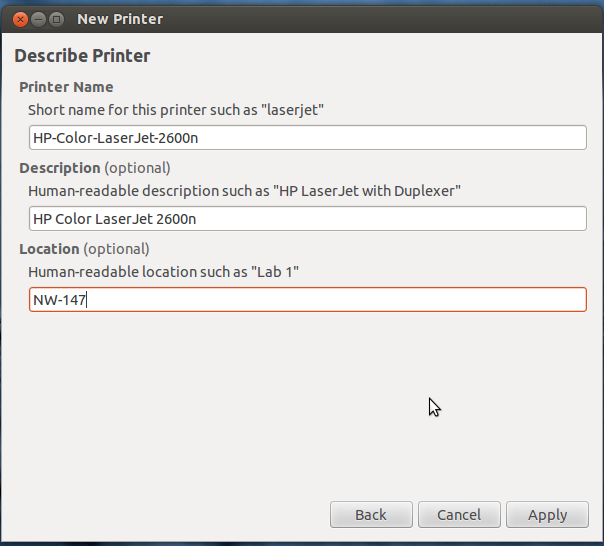The image size is (604, 546).
Task: Click the bold Description label
Action: [x=60, y=168]
